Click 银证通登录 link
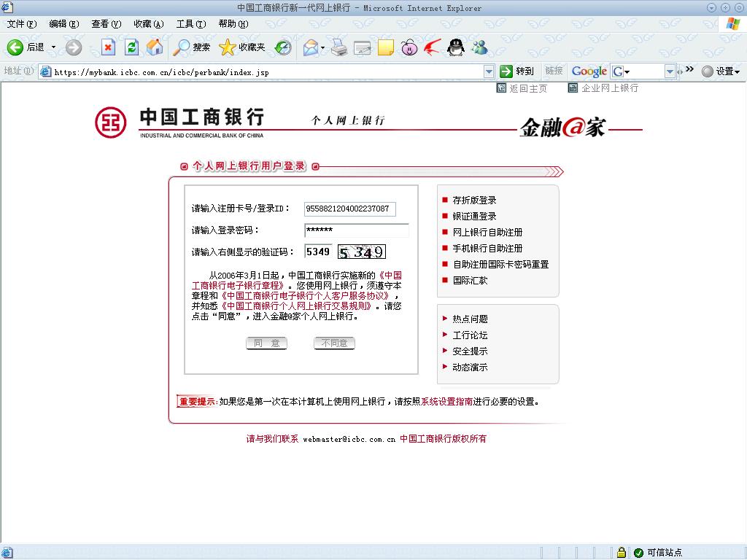The image size is (747, 560). (x=474, y=216)
